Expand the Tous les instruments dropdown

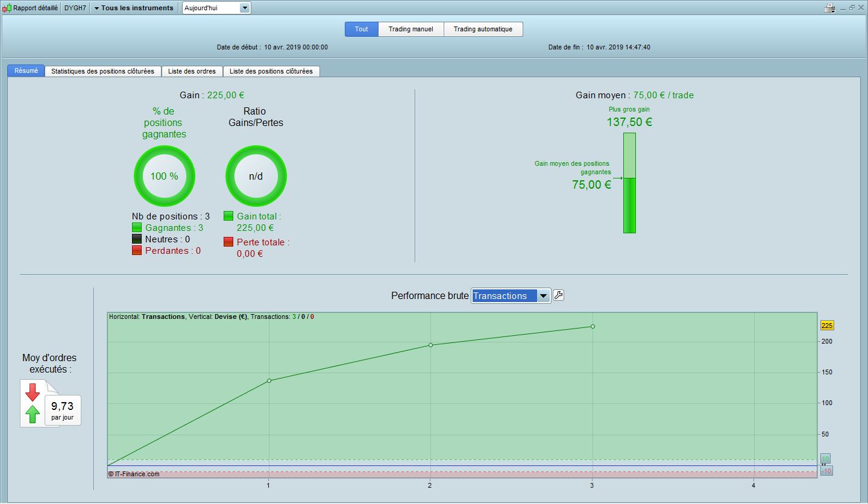point(134,8)
